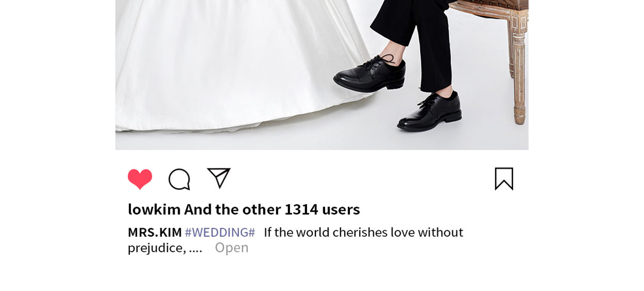Expand the caption with Open

point(231,248)
